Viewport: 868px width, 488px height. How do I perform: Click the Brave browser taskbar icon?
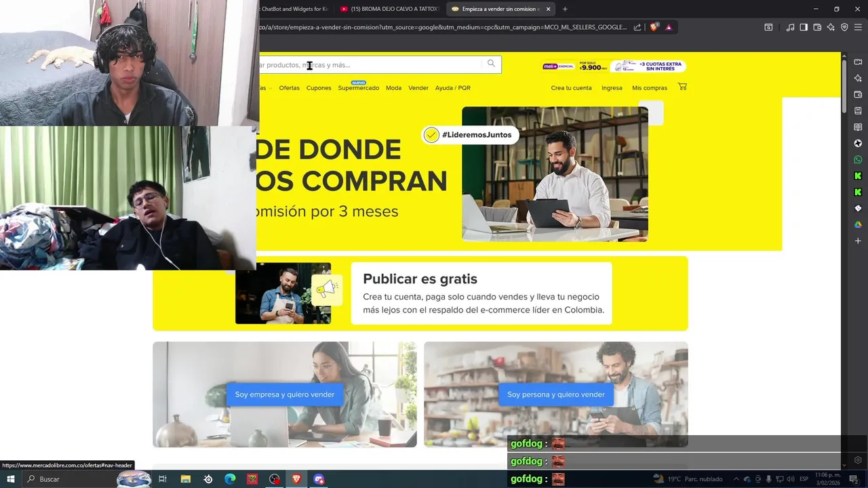point(296,479)
